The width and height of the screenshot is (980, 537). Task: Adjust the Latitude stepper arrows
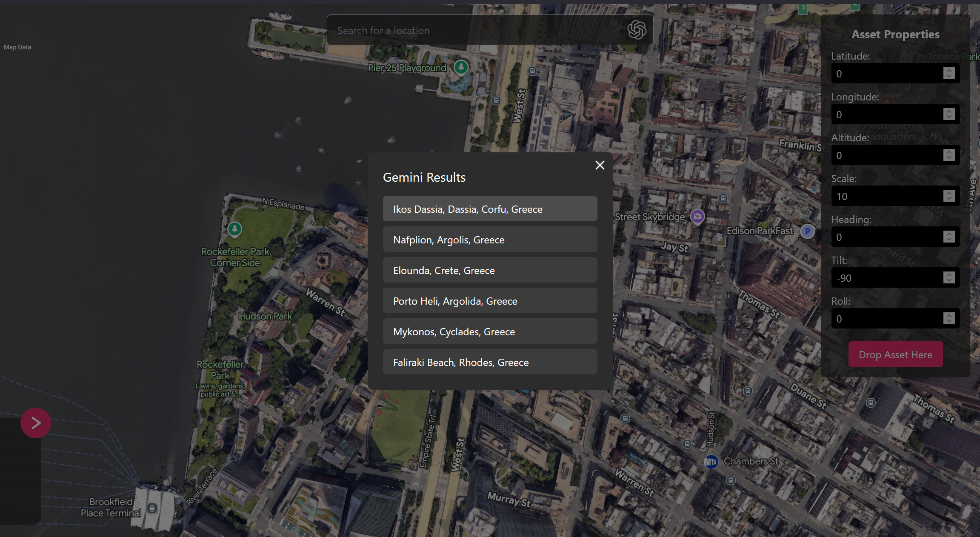click(x=949, y=73)
